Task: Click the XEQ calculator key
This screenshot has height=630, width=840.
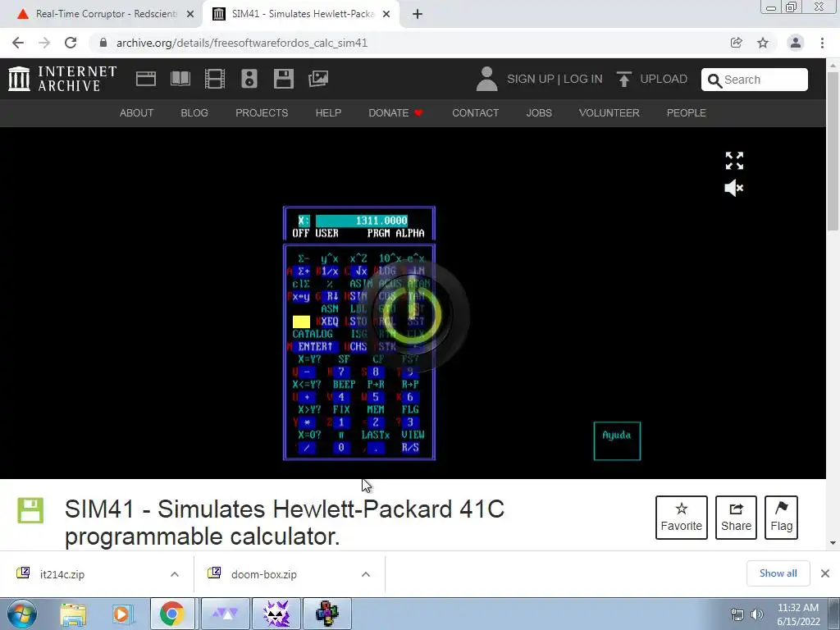Action: 330,322
